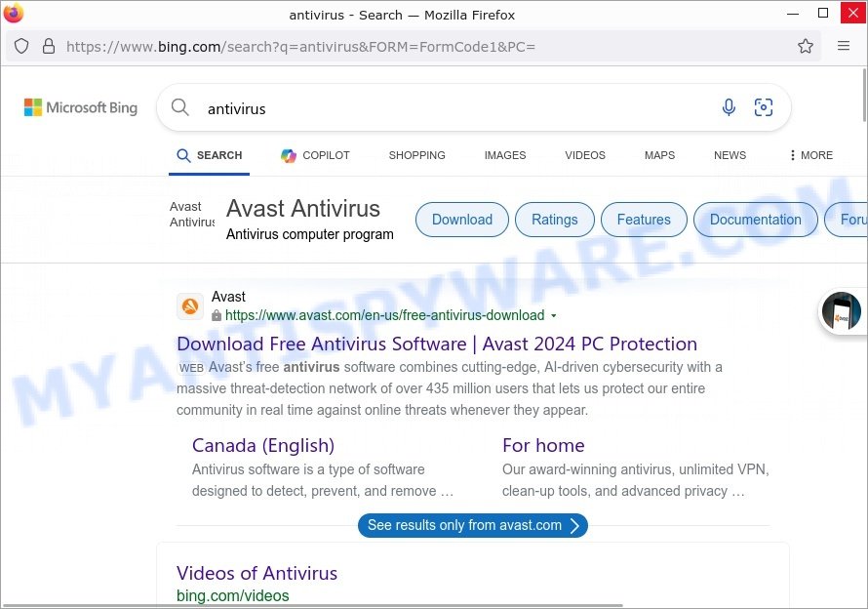Viewport: 868px width, 609px height.
Task: Select the SEARCH tab
Action: coord(210,155)
